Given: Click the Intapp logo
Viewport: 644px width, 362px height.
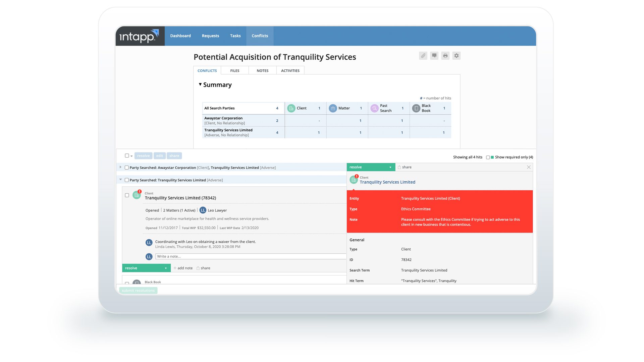Looking at the screenshot, I should click(x=139, y=36).
